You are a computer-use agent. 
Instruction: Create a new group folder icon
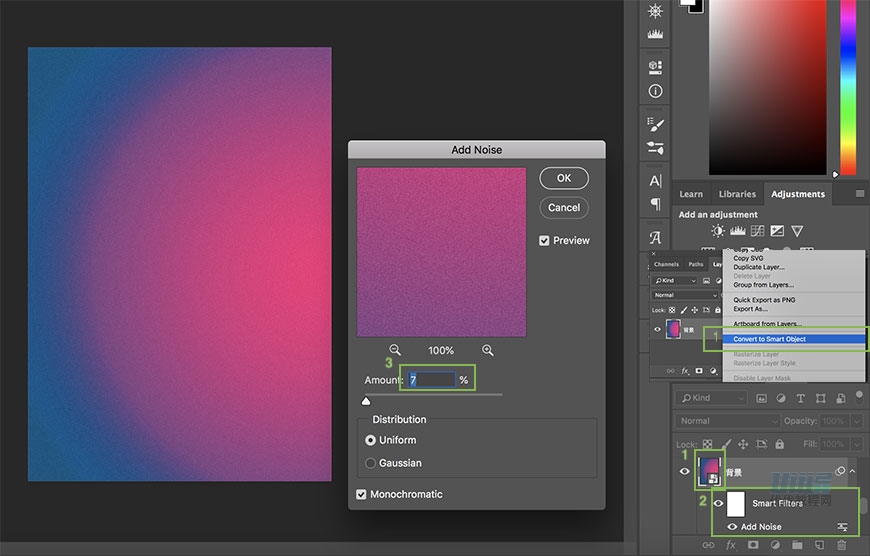(797, 545)
